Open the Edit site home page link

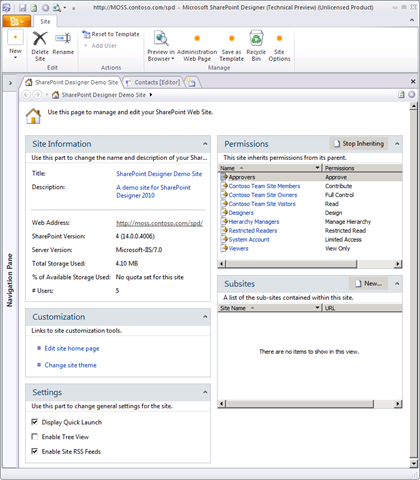(72, 348)
